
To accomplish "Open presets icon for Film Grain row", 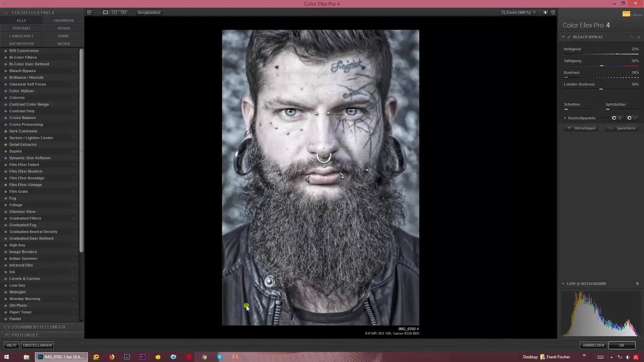I will click(x=74, y=191).
